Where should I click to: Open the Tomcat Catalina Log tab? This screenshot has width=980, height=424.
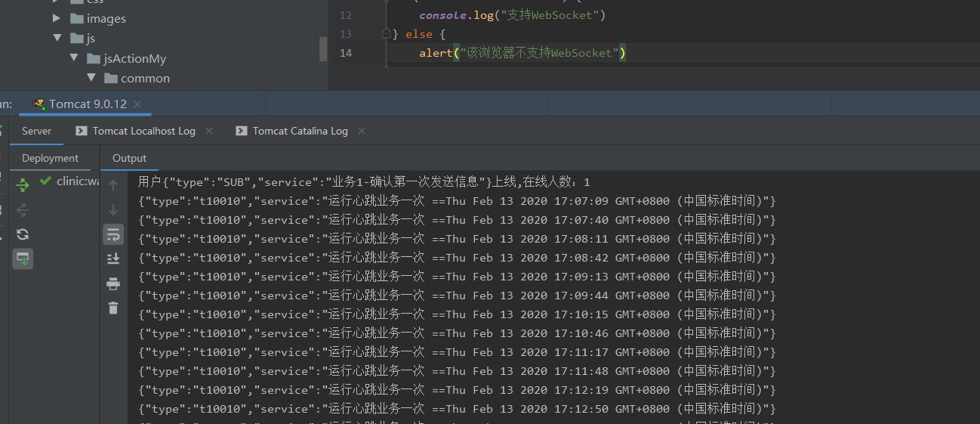point(300,131)
